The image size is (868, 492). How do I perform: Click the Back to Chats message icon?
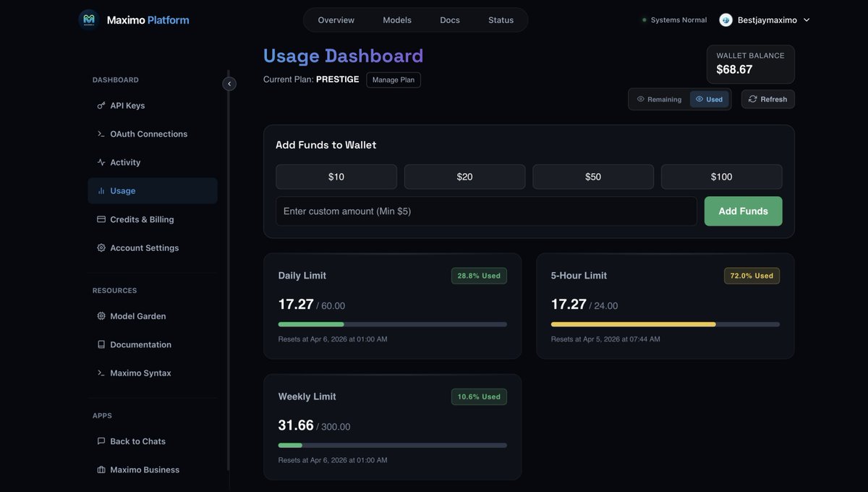101,441
